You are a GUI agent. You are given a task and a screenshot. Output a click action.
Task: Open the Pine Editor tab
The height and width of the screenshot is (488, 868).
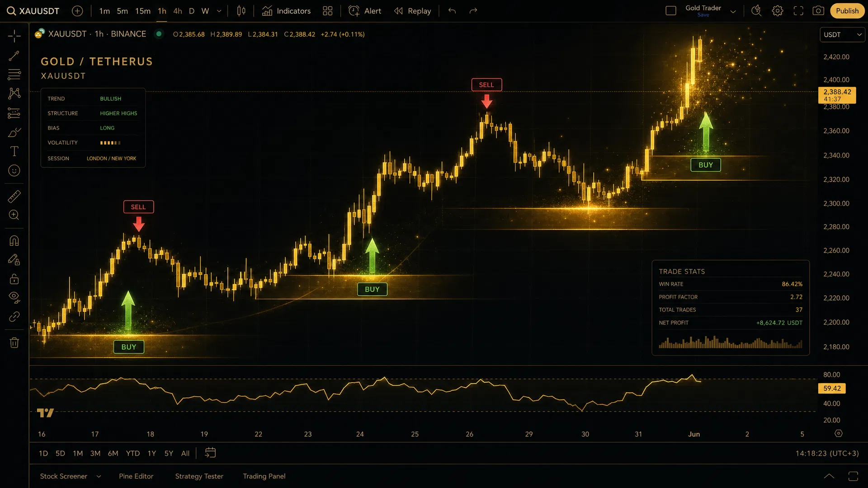(x=136, y=476)
